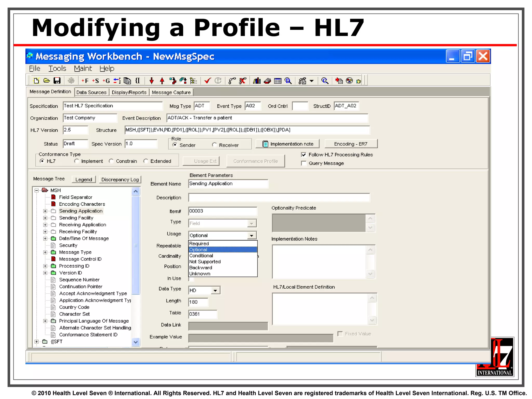Open the Maint menu
Image resolution: width=532 pixels, height=399 pixels.
[83, 68]
